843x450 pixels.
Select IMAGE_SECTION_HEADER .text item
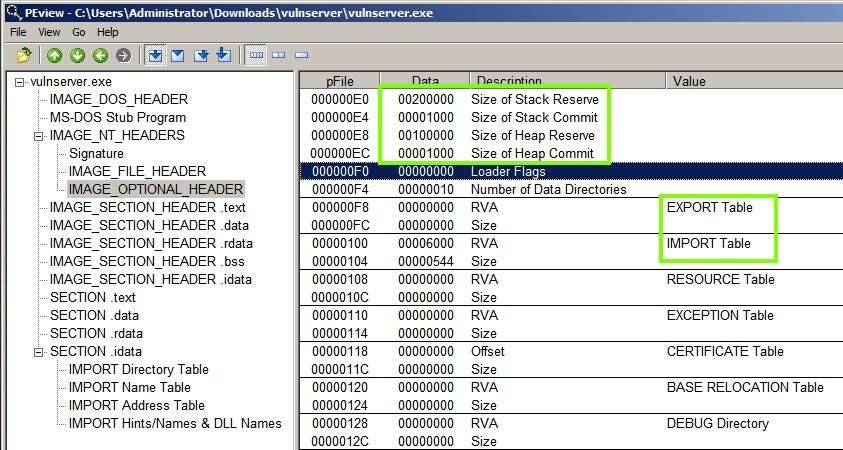148,207
